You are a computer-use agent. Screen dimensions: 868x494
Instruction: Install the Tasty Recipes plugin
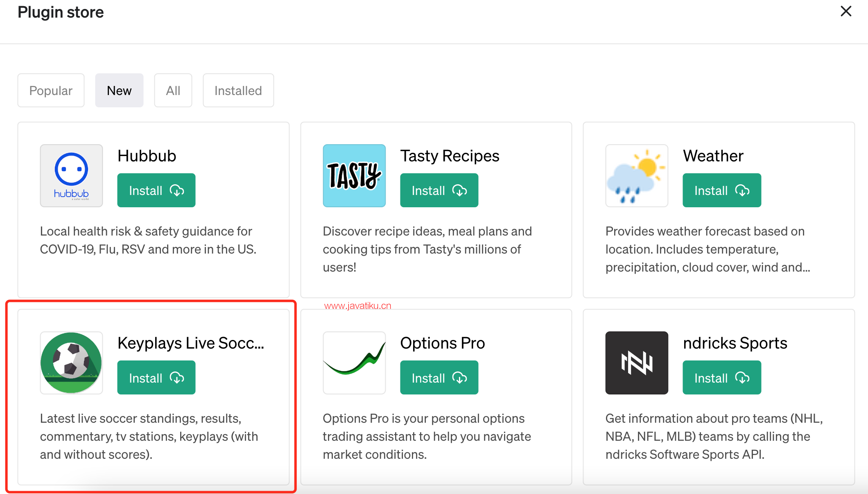pos(439,190)
